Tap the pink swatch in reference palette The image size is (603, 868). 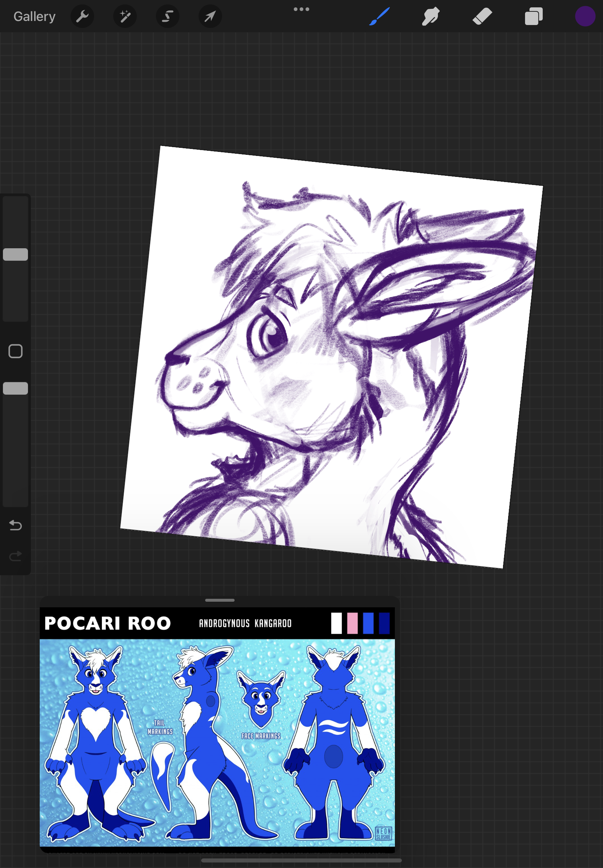tap(352, 623)
